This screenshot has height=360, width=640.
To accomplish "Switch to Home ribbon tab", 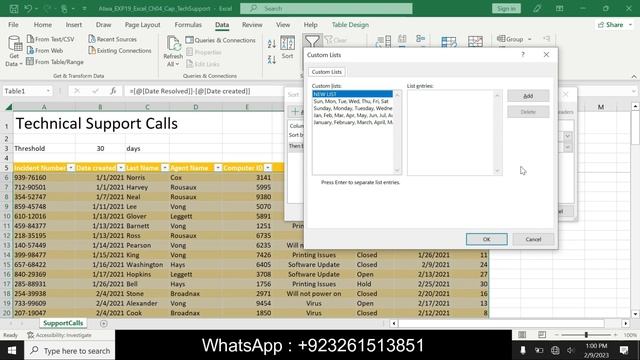I will [x=42, y=25].
